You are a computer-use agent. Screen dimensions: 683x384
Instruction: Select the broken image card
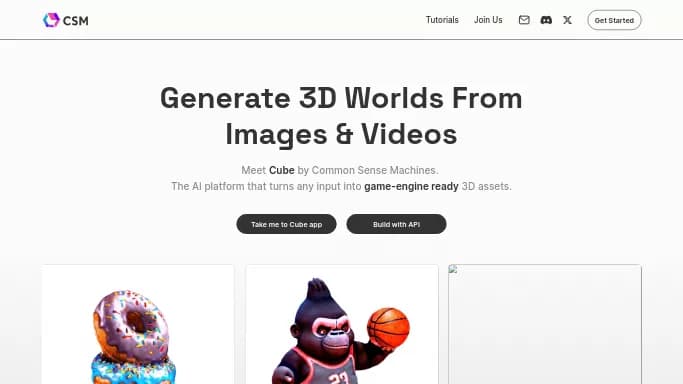coord(545,324)
